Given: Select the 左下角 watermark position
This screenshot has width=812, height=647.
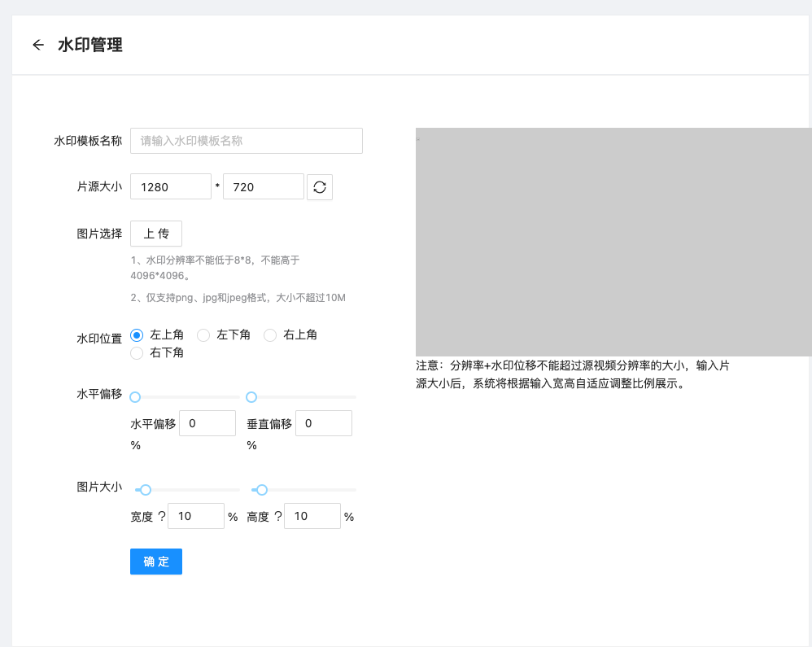Looking at the screenshot, I should [203, 334].
